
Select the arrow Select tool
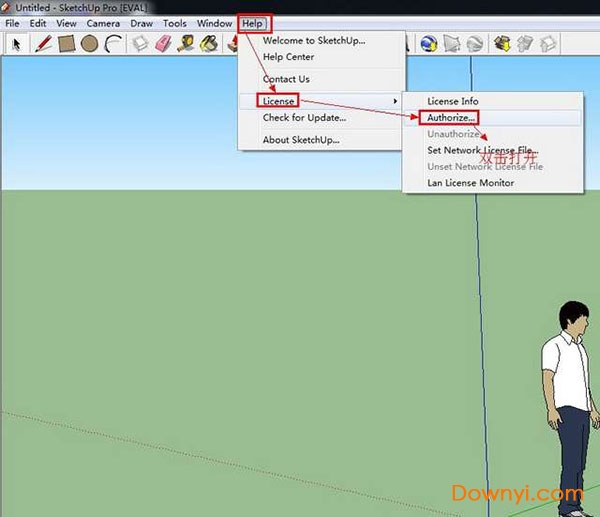tap(17, 43)
